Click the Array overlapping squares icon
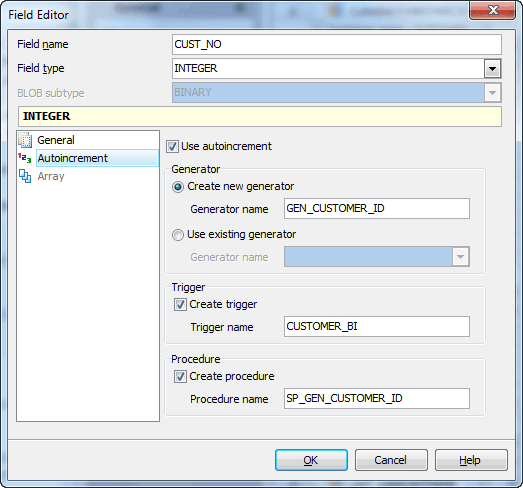523x488 pixels. [25, 176]
